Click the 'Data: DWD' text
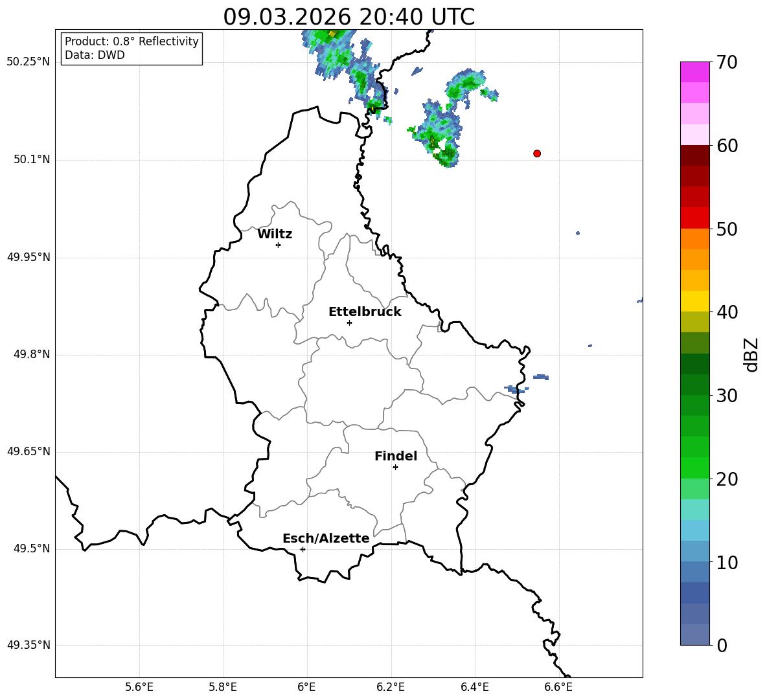 click(95, 55)
